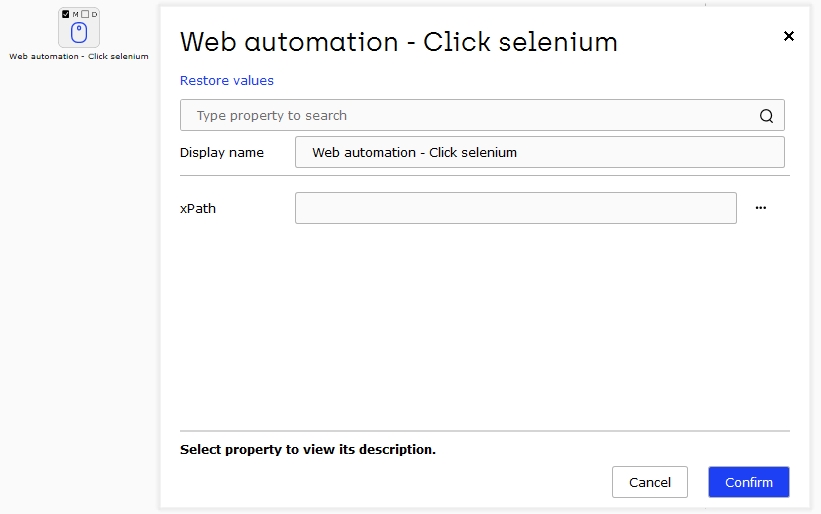Edit the Display name text field
The image size is (821, 514).
(540, 152)
